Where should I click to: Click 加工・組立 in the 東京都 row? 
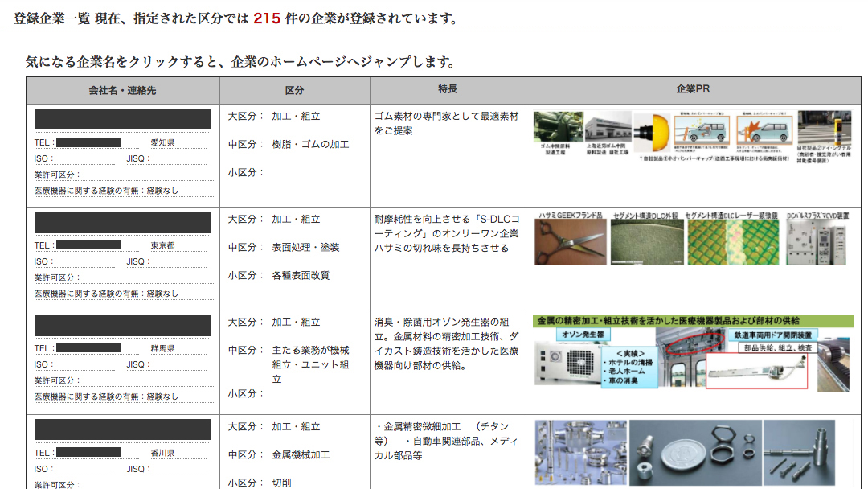(x=296, y=220)
